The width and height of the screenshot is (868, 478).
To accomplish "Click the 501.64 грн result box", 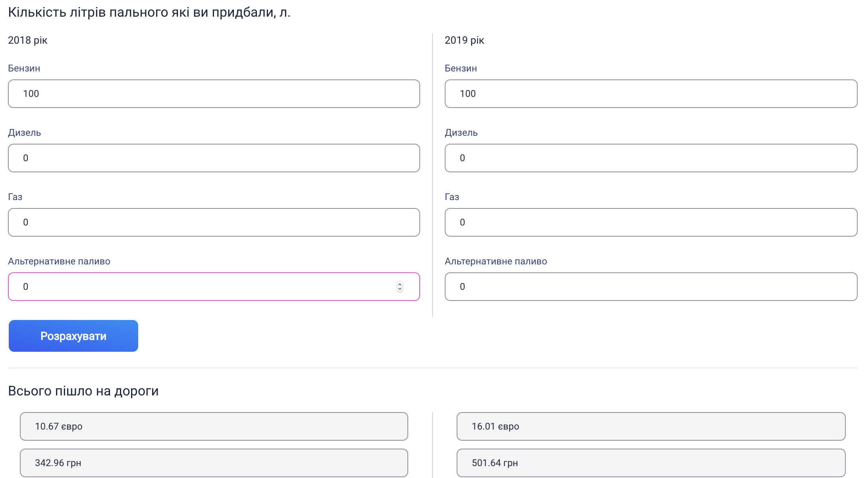I will 650,463.
